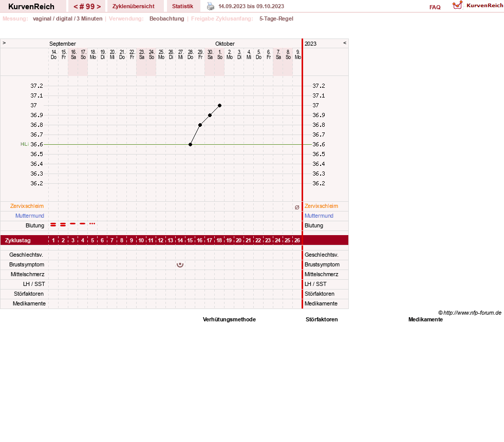Screen dimensions: 504x442
Task: Click the Oktober month label
Action: (x=225, y=44)
